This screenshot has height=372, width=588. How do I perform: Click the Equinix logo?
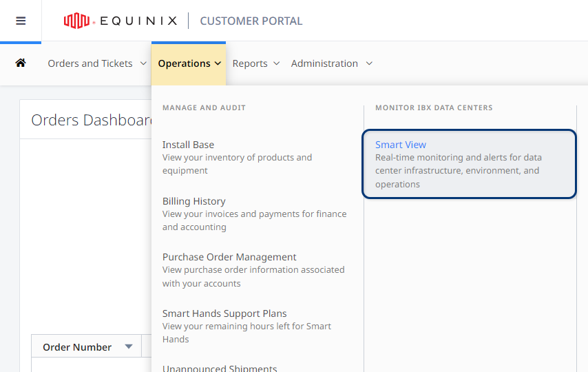tap(120, 21)
